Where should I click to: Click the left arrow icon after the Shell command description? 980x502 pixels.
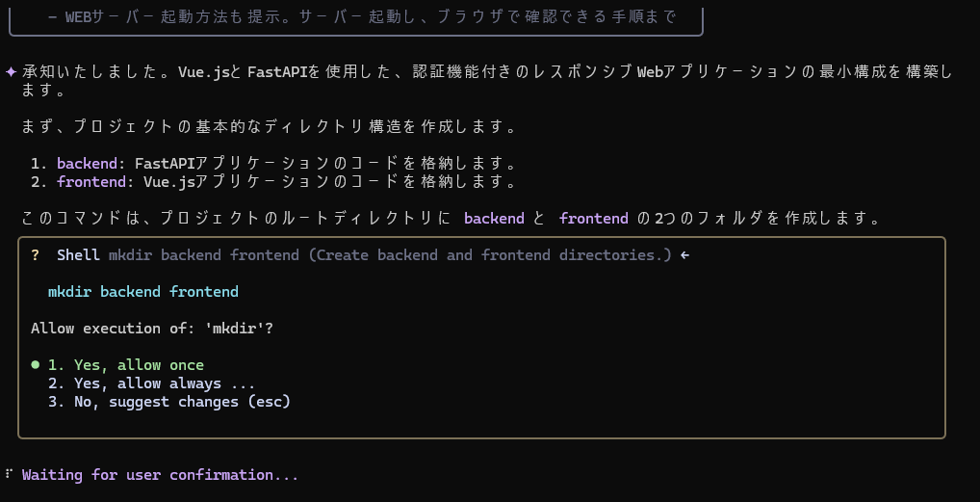685,255
